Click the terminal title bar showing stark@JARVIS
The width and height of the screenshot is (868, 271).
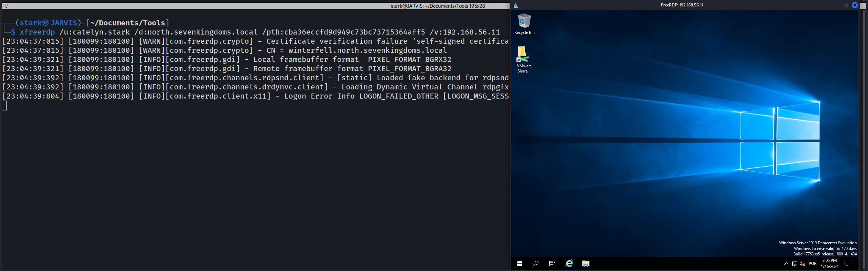click(x=437, y=6)
